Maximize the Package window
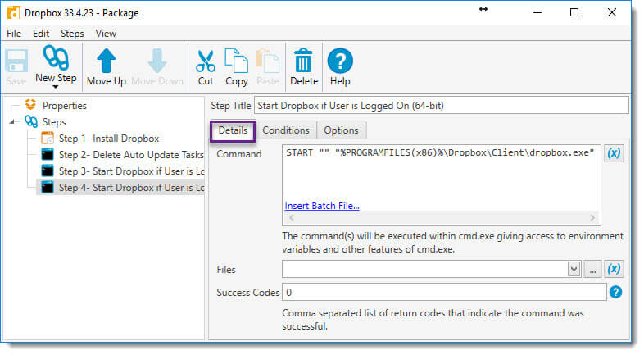Image resolution: width=644 pixels, height=355 pixels. tap(574, 13)
